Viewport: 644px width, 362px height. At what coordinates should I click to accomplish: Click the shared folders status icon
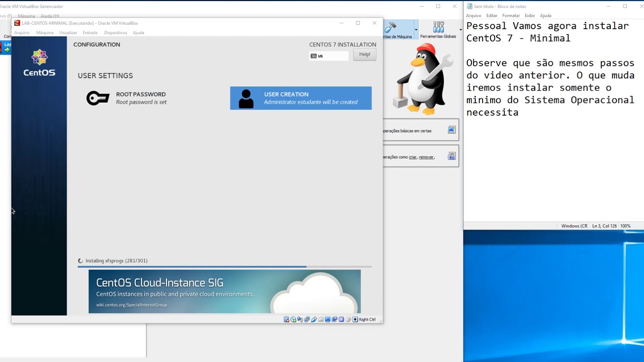[x=320, y=319]
